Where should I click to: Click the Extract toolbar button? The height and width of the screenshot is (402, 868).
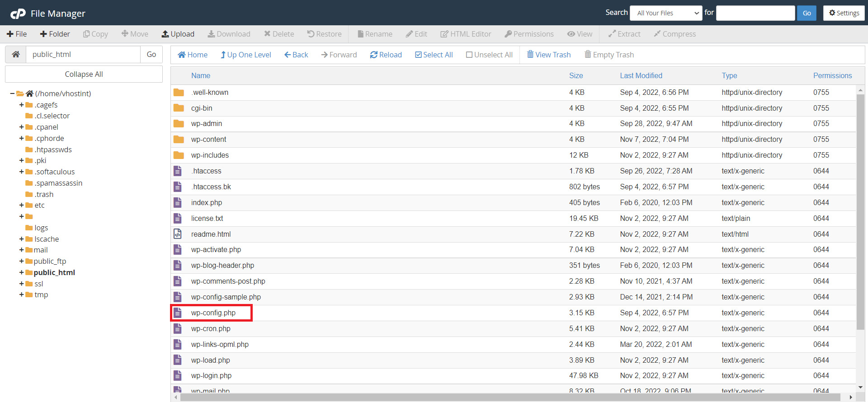[x=624, y=34]
